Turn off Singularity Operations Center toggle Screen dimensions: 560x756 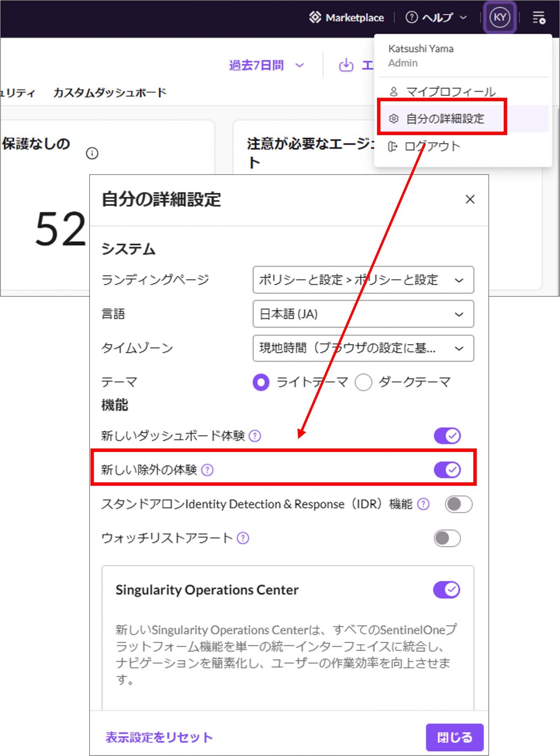[446, 590]
